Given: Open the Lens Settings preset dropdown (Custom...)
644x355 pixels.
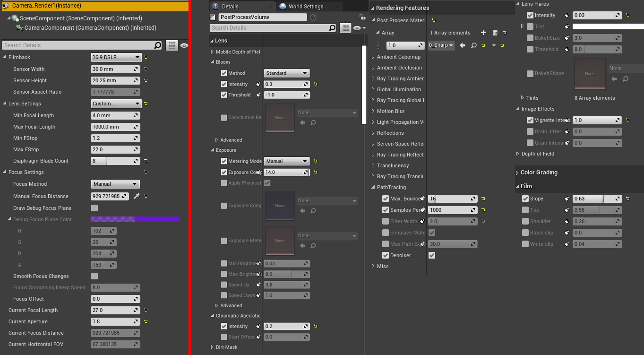Looking at the screenshot, I should point(116,104).
